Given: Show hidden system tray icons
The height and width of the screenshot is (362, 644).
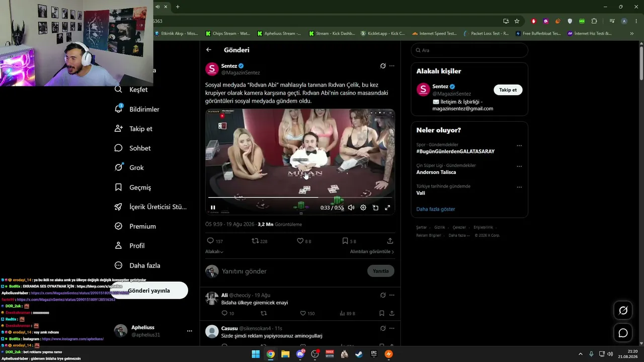Looking at the screenshot, I should 580,354.
